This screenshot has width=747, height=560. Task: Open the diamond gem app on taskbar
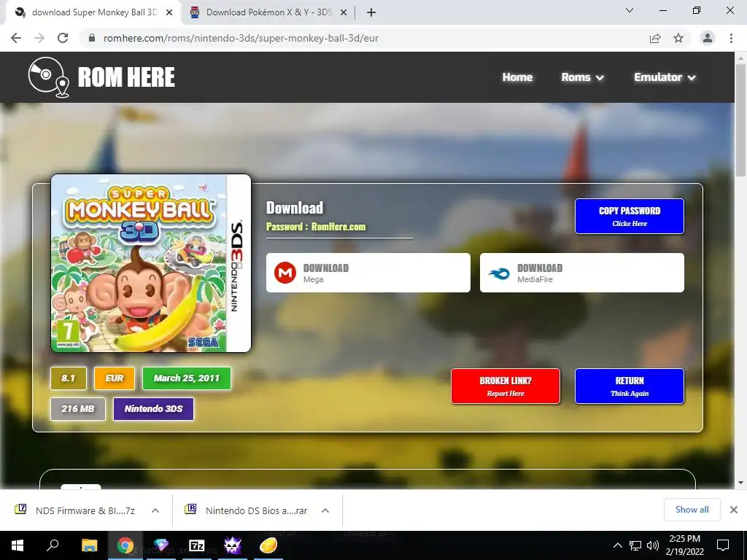pyautogui.click(x=161, y=545)
